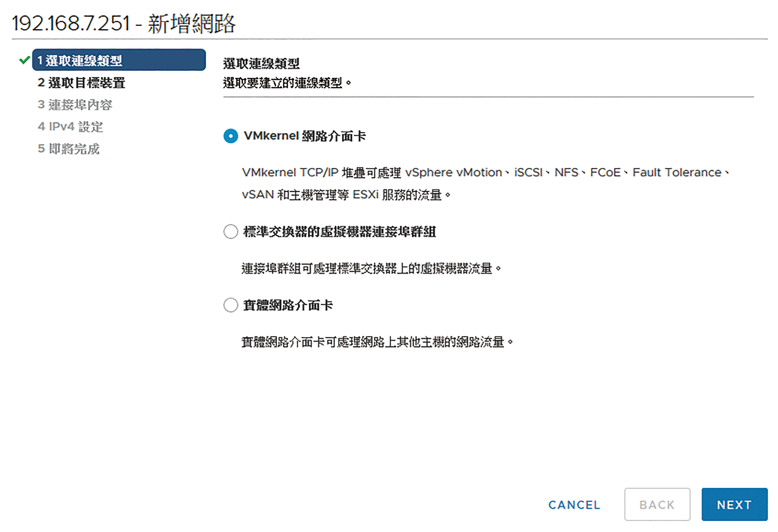Click the CANCEL button
The height and width of the screenshot is (532, 778).
coord(574,505)
